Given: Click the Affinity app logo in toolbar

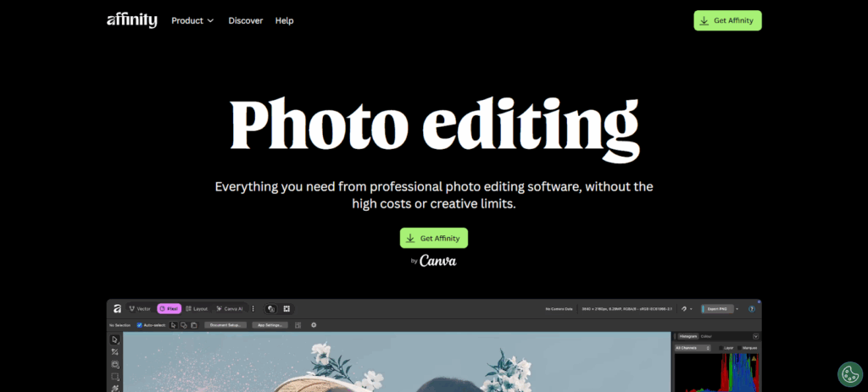Looking at the screenshot, I should point(116,309).
